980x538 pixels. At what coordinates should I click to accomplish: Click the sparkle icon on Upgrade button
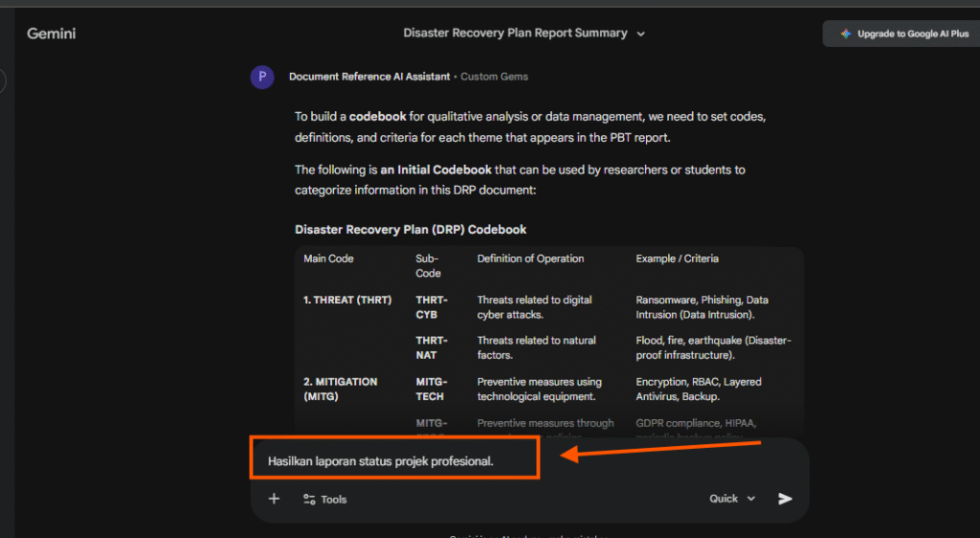tap(845, 34)
